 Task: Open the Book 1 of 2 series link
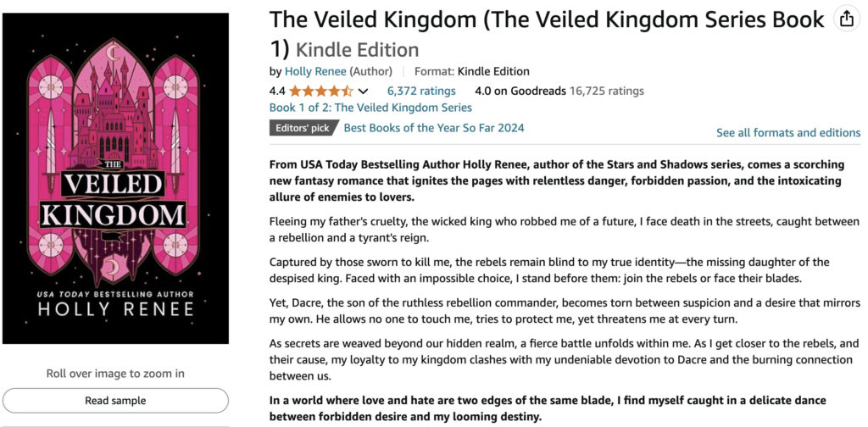tap(370, 108)
